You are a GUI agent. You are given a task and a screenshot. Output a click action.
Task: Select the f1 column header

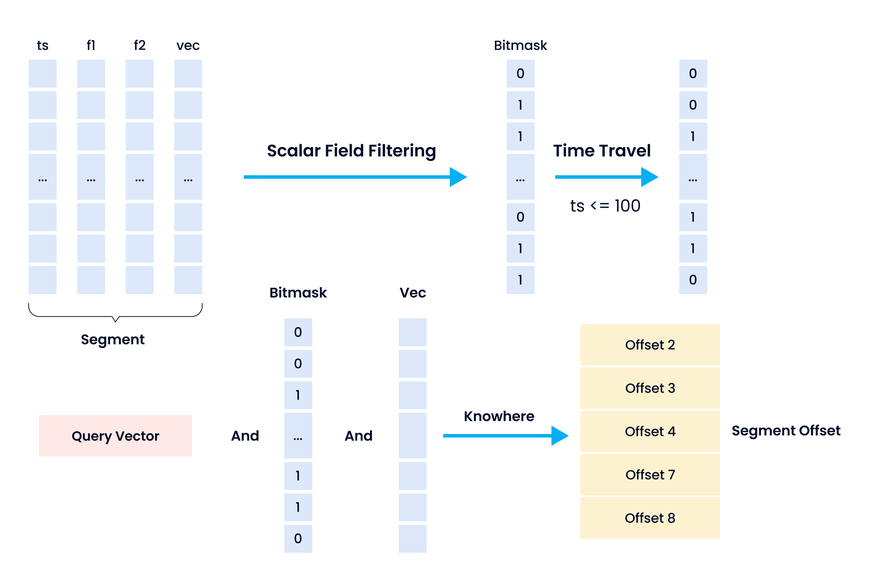(91, 45)
